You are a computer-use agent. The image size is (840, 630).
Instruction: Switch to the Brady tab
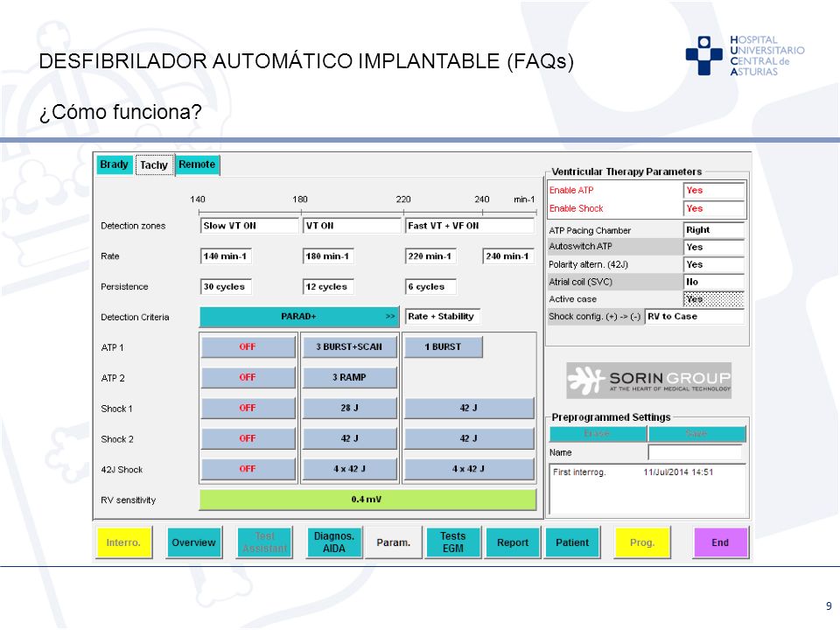[114, 164]
